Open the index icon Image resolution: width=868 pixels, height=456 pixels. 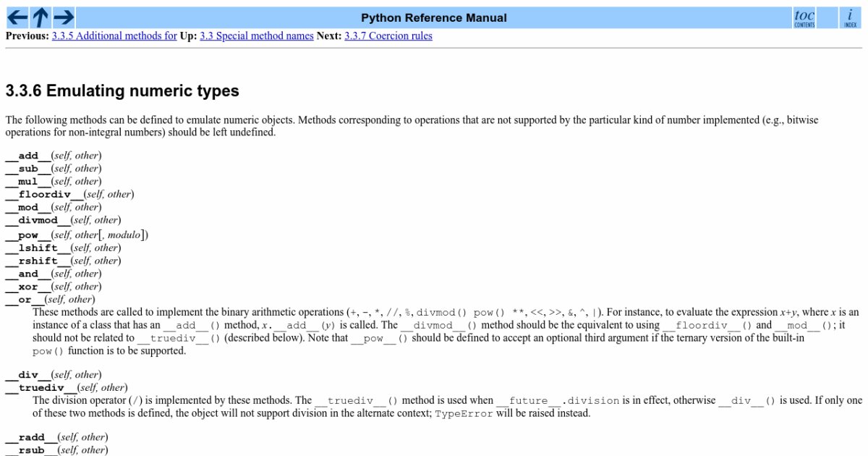[x=850, y=17]
